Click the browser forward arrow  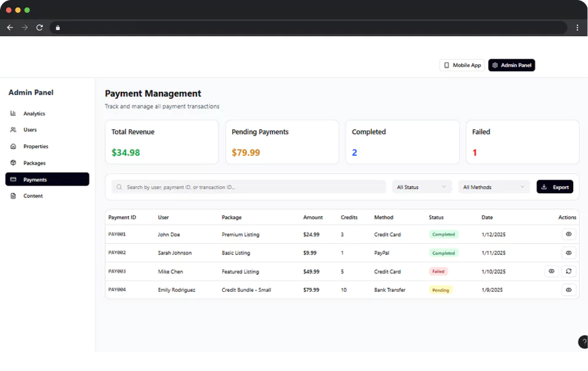click(25, 28)
